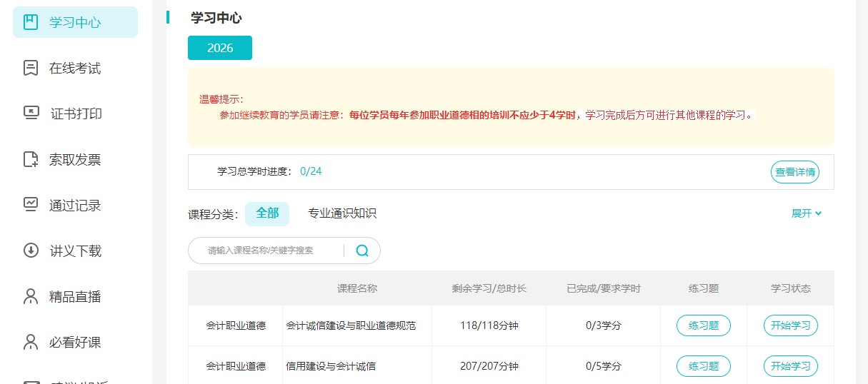Open 通过记录 menu item

pyautogui.click(x=75, y=205)
